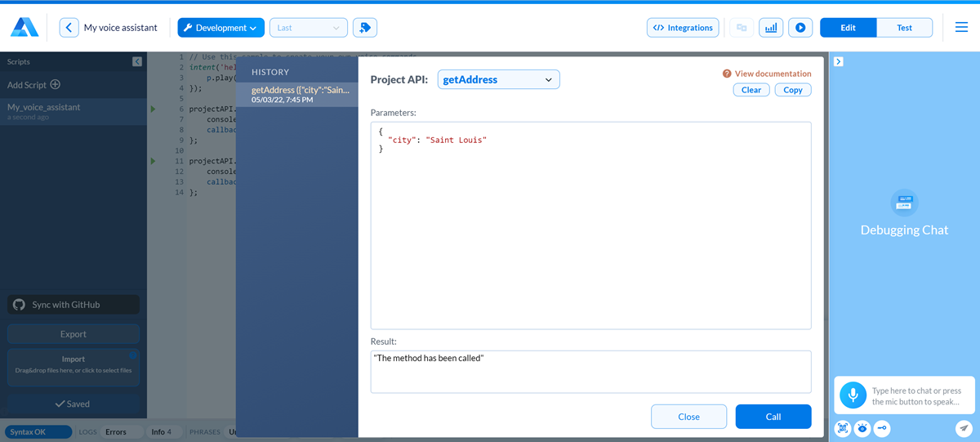
Task: Click the chat icon above Debugging Chat
Action: coord(904,202)
